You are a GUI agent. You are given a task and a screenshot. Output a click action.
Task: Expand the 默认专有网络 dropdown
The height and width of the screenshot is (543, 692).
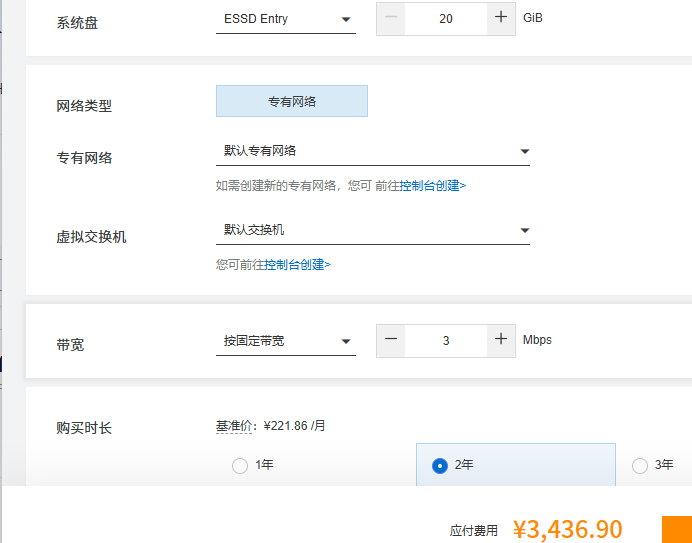[x=373, y=151]
